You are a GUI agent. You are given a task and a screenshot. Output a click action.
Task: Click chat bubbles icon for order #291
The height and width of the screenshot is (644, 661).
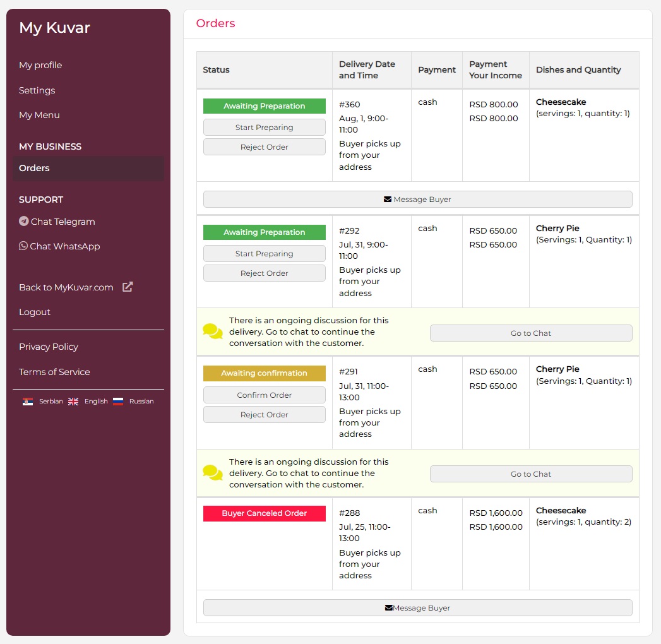pos(213,473)
